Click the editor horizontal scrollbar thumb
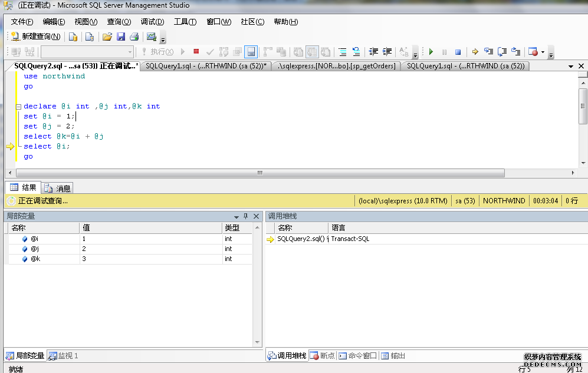This screenshot has height=373, width=588. (259, 173)
